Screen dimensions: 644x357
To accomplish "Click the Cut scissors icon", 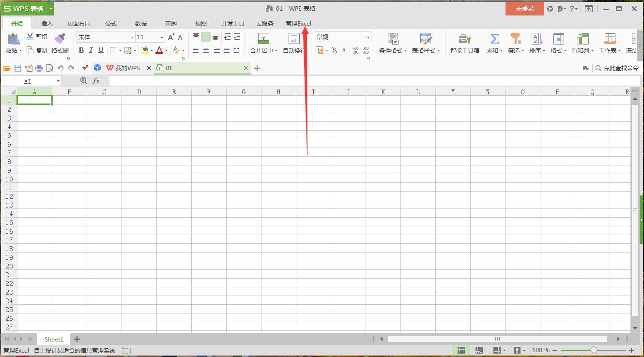I will tap(30, 37).
